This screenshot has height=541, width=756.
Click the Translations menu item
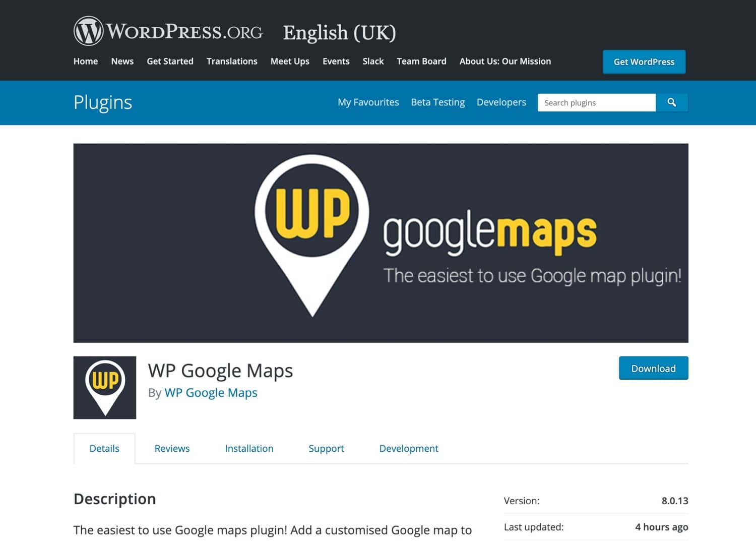coord(232,61)
